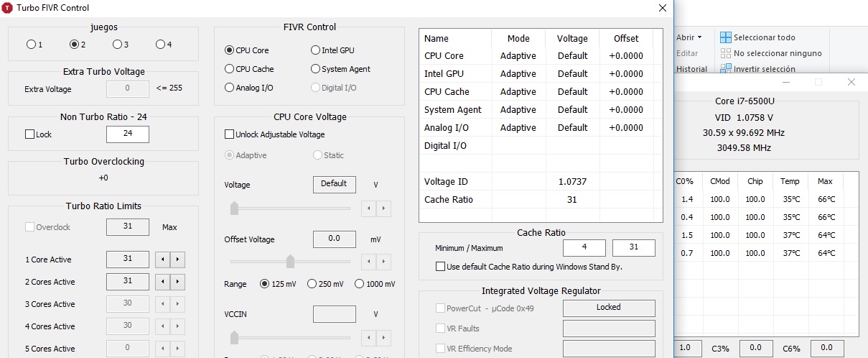
Task: Select the CPU Cache radio option
Action: pyautogui.click(x=230, y=69)
